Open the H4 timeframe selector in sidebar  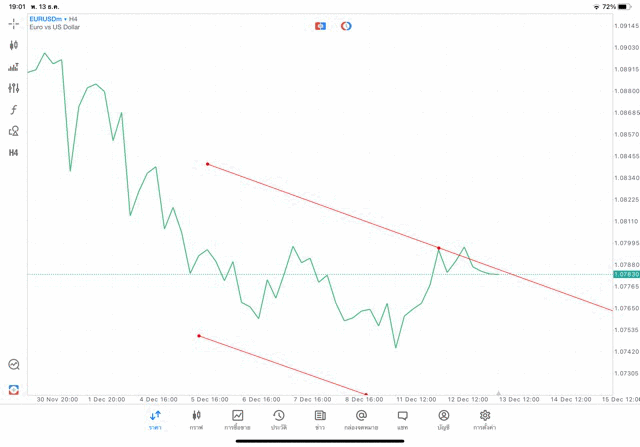coord(14,153)
